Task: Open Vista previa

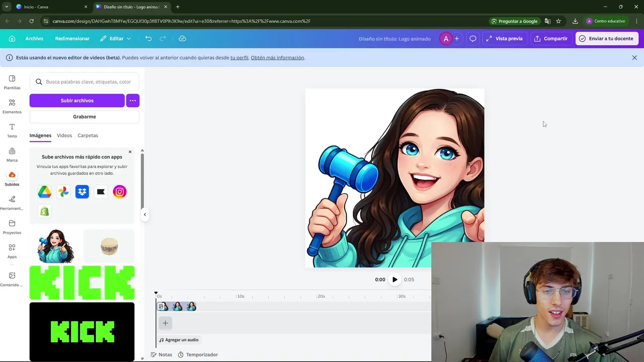Action: [x=504, y=39]
